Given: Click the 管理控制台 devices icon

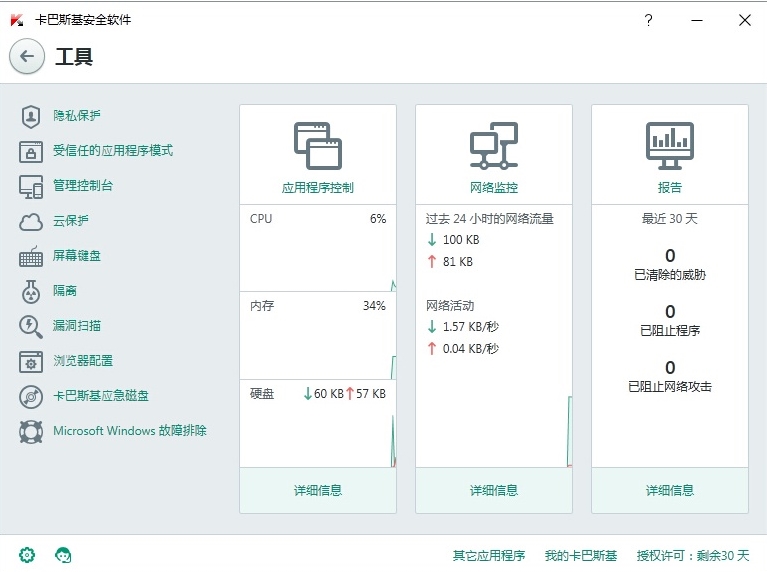Looking at the screenshot, I should (31, 187).
